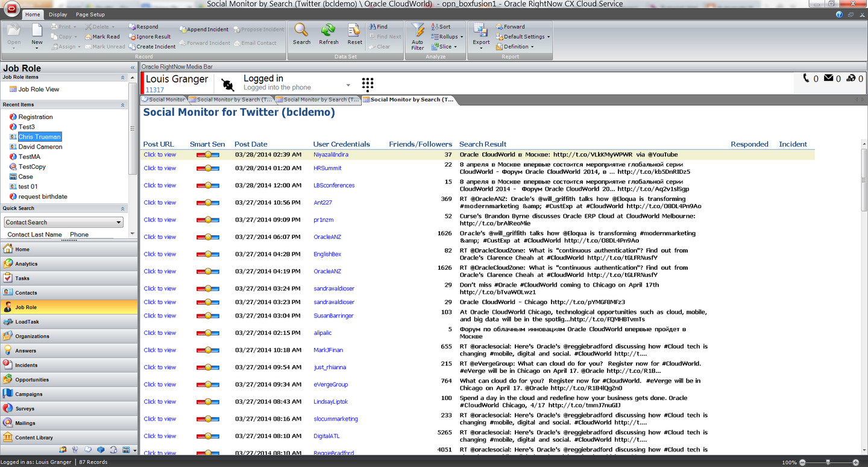The image size is (868, 467).
Task: Collapse the Job Role navigation pane
Action: [133, 68]
